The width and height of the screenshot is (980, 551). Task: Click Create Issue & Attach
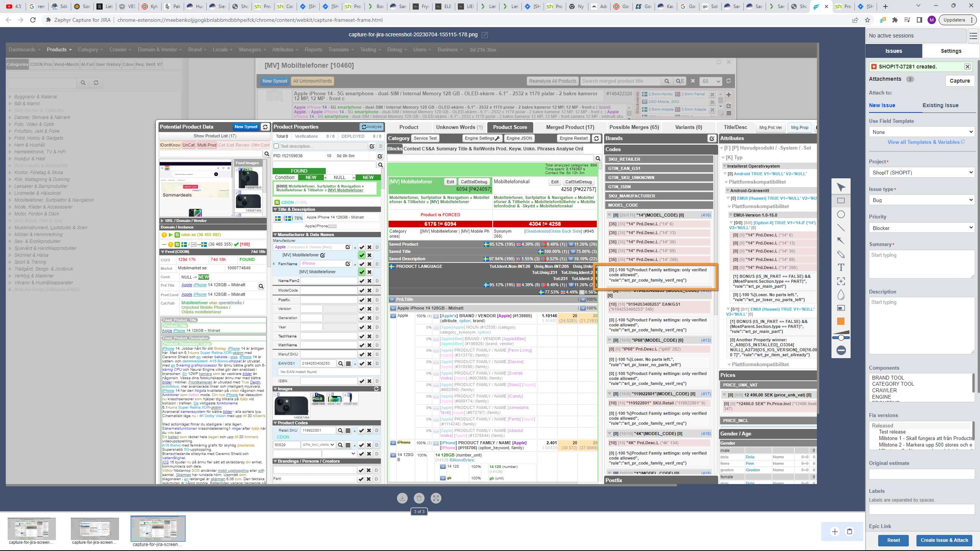pyautogui.click(x=944, y=540)
